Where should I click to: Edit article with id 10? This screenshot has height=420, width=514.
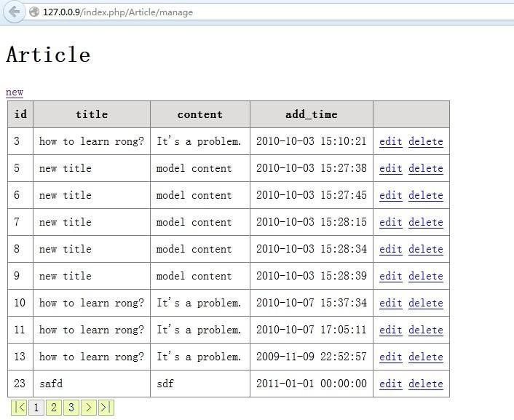(x=391, y=303)
